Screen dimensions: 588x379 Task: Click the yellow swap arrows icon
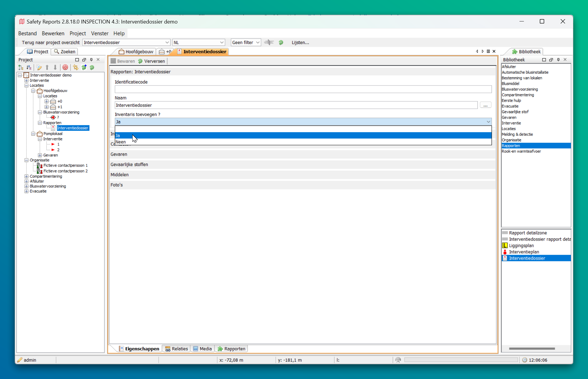[76, 68]
